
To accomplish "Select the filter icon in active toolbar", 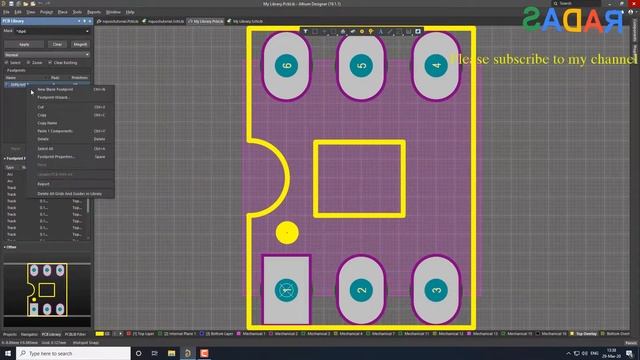I will [305, 31].
